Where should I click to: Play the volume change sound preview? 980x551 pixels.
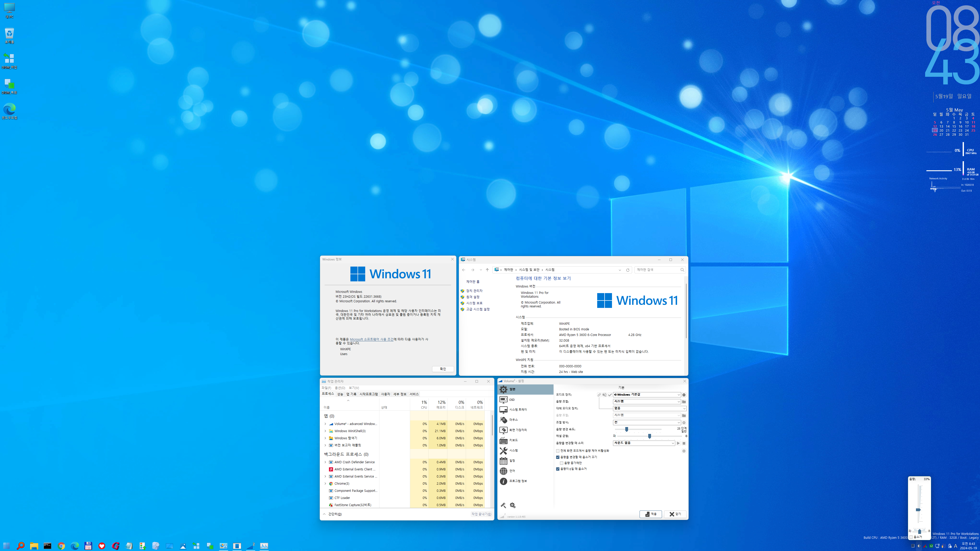(x=678, y=443)
